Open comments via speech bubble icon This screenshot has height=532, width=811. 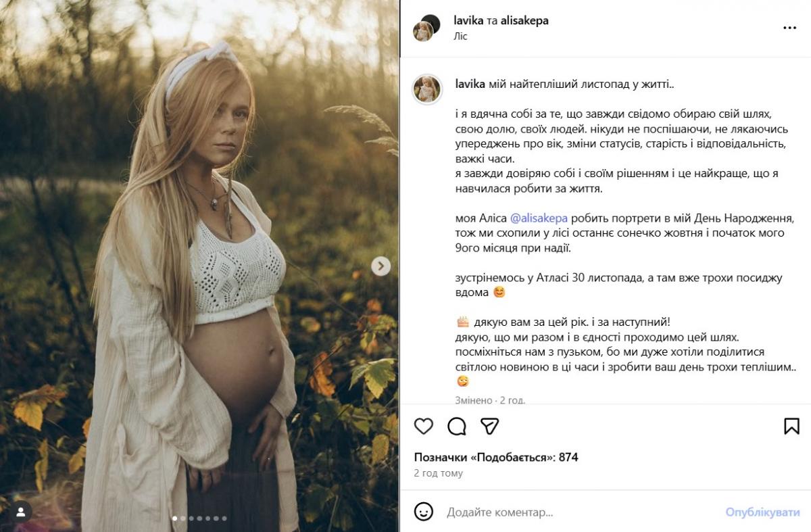[457, 426]
